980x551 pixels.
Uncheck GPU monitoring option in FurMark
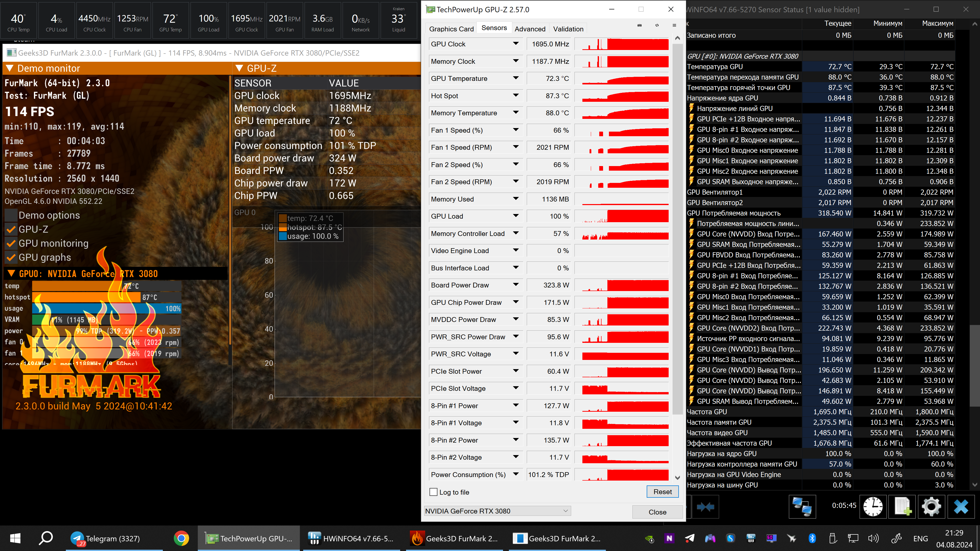11,243
